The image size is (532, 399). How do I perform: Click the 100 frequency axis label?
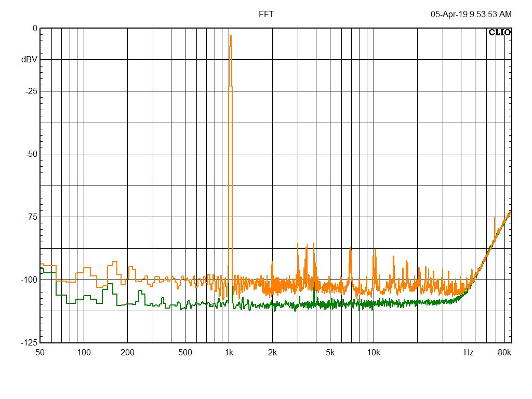(x=84, y=353)
